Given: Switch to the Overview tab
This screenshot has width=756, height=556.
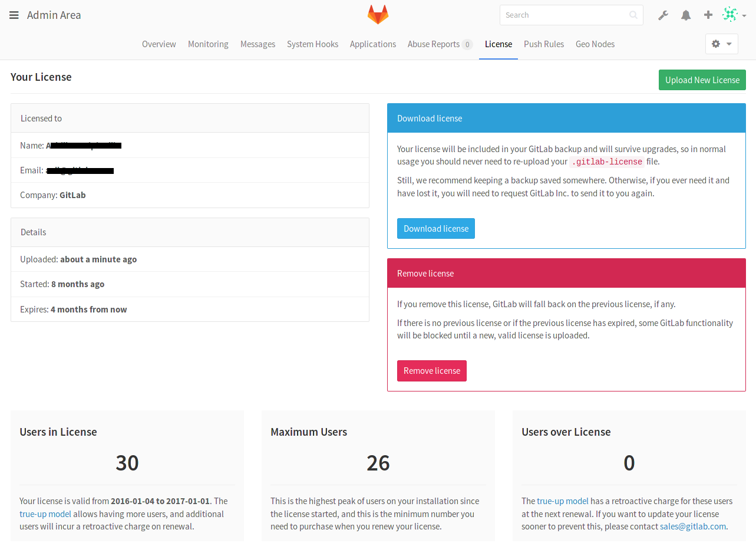Looking at the screenshot, I should click(x=159, y=44).
